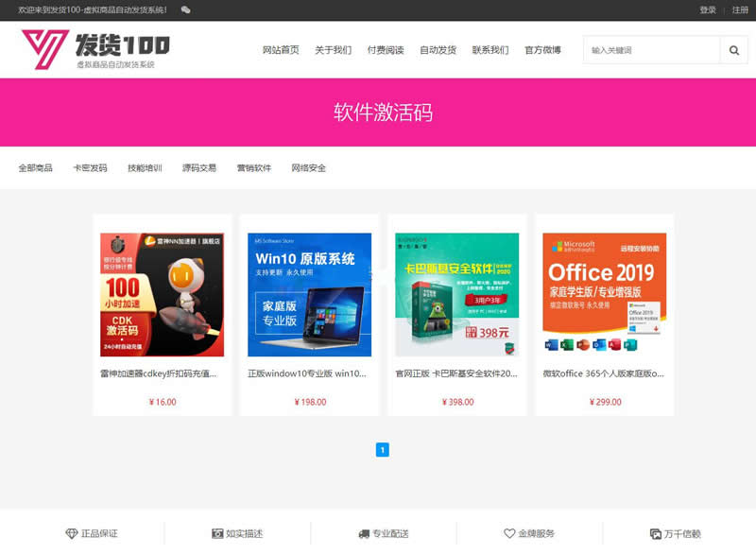This screenshot has height=555, width=756.
Task: Click the diamond icon next to 正品保证
Action: tap(72, 533)
